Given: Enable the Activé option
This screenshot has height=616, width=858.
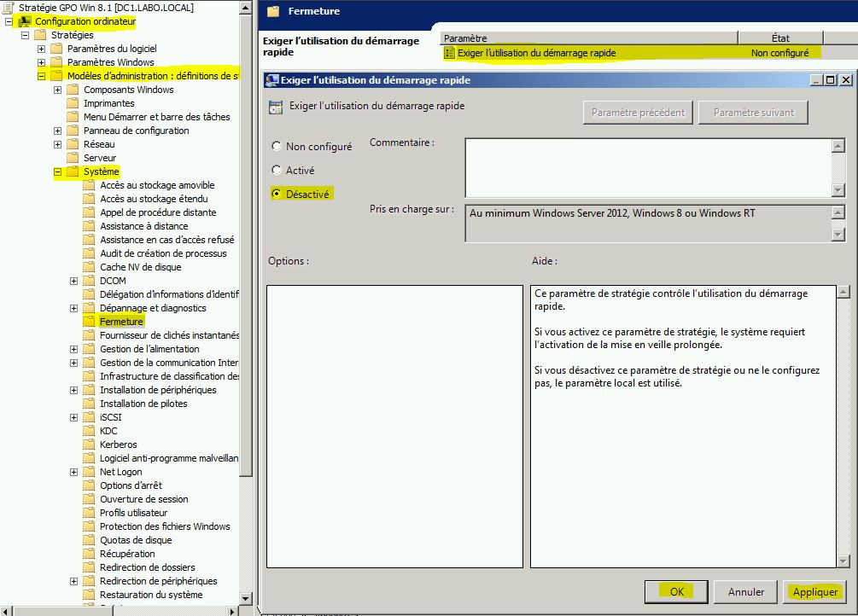Looking at the screenshot, I should 276,169.
